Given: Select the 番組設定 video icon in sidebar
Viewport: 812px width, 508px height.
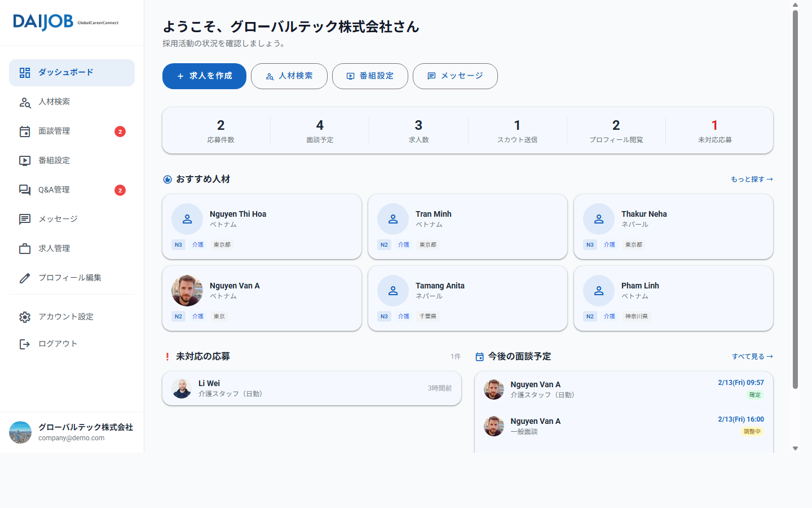Looking at the screenshot, I should coord(25,160).
